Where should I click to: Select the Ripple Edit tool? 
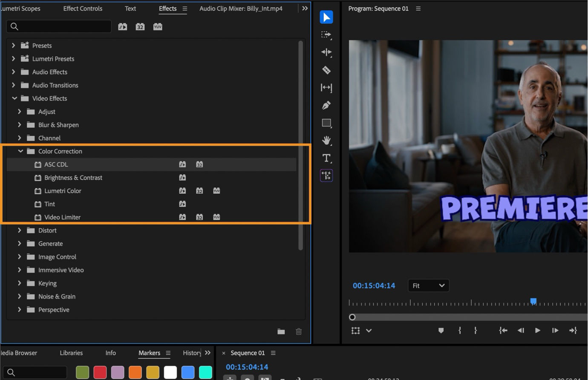coord(326,52)
